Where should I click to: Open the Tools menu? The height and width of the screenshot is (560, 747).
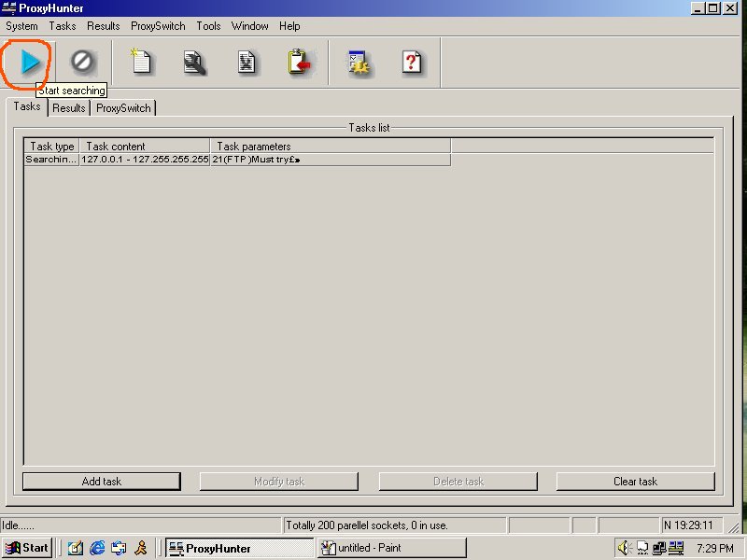coord(208,26)
